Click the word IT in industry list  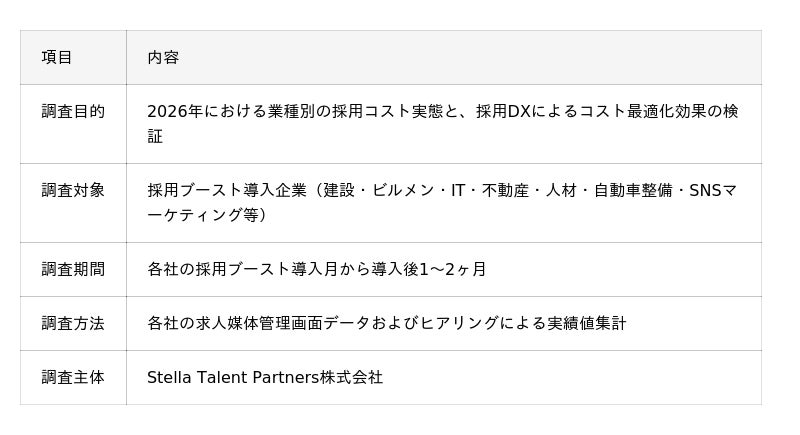(x=457, y=190)
